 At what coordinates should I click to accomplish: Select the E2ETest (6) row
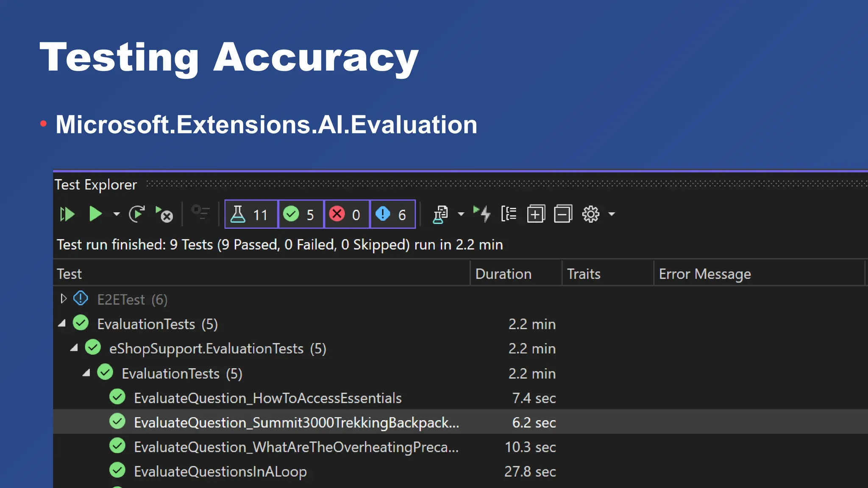click(x=460, y=299)
